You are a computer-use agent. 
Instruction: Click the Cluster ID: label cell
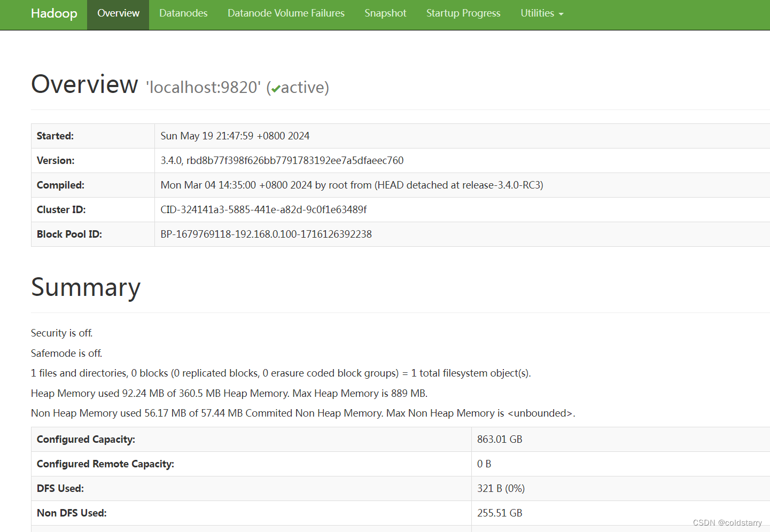(x=93, y=210)
